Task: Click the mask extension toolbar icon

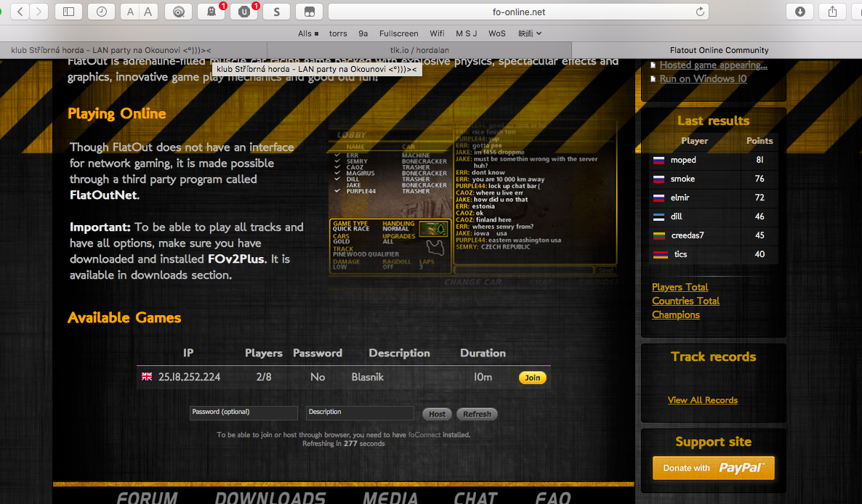Action: [310, 12]
